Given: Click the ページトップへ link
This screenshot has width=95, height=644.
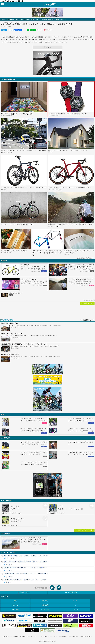Looking at the screenshot, I should [x=71, y=593].
